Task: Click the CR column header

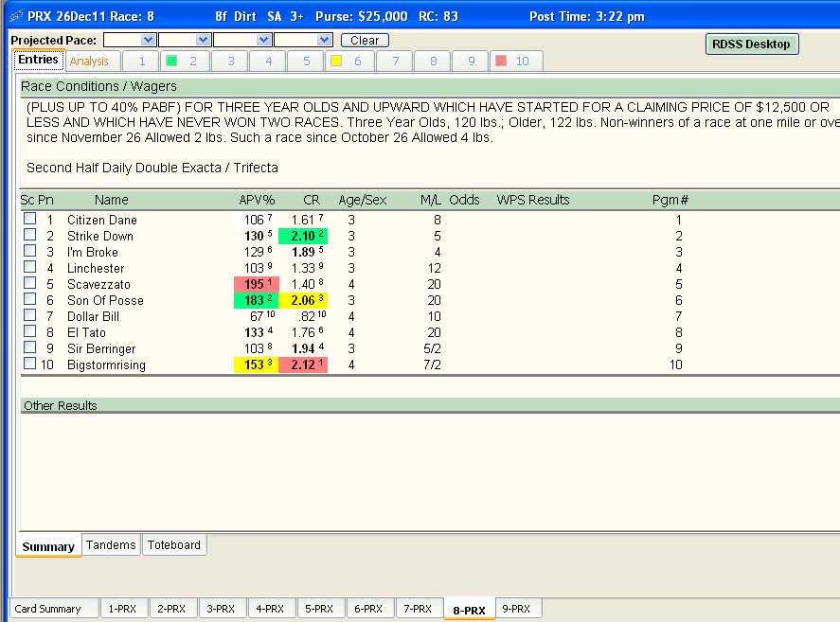Action: click(x=312, y=200)
